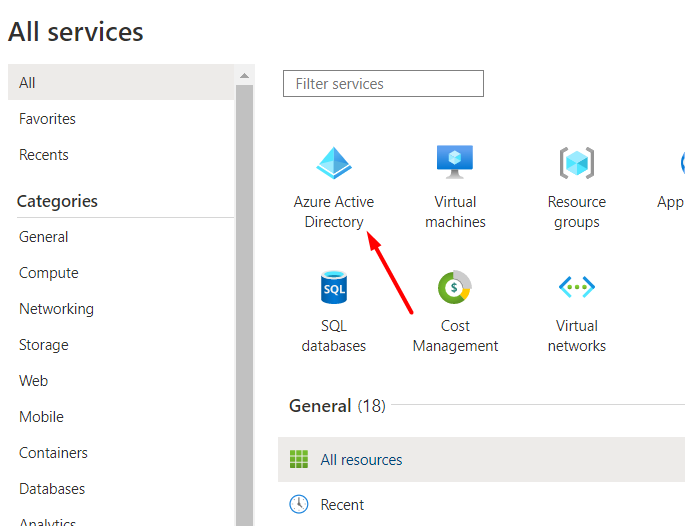Open the Cost Management icon
The image size is (685, 526).
(455, 287)
